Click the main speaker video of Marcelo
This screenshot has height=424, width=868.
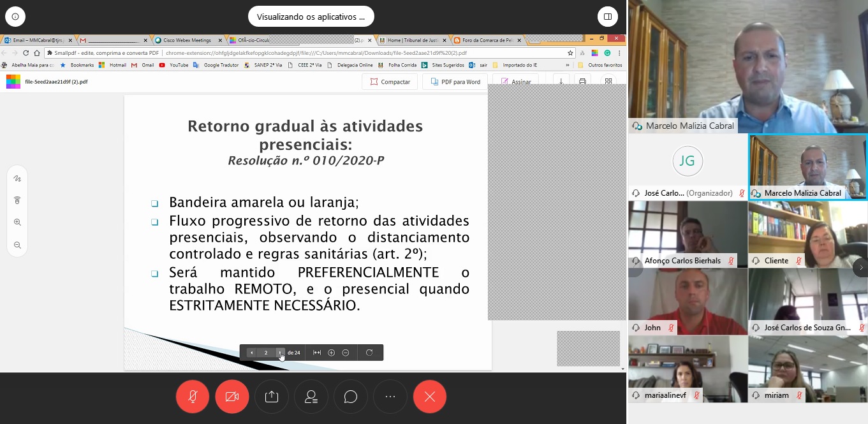(x=748, y=66)
